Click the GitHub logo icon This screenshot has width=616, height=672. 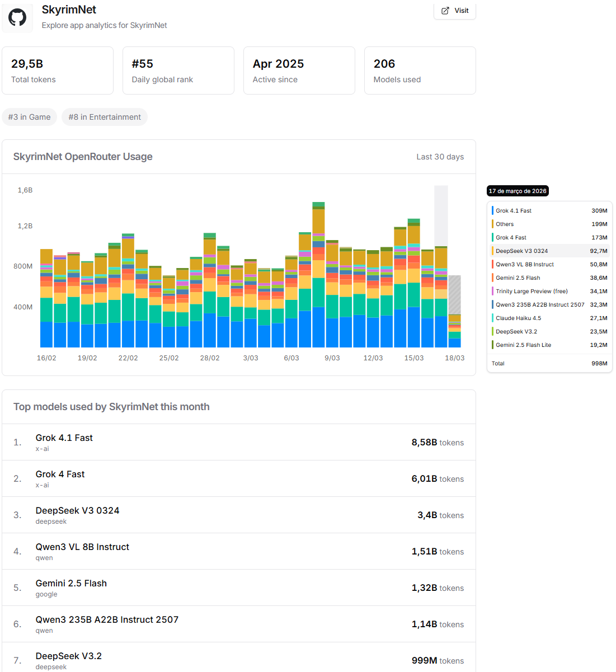pos(17,17)
